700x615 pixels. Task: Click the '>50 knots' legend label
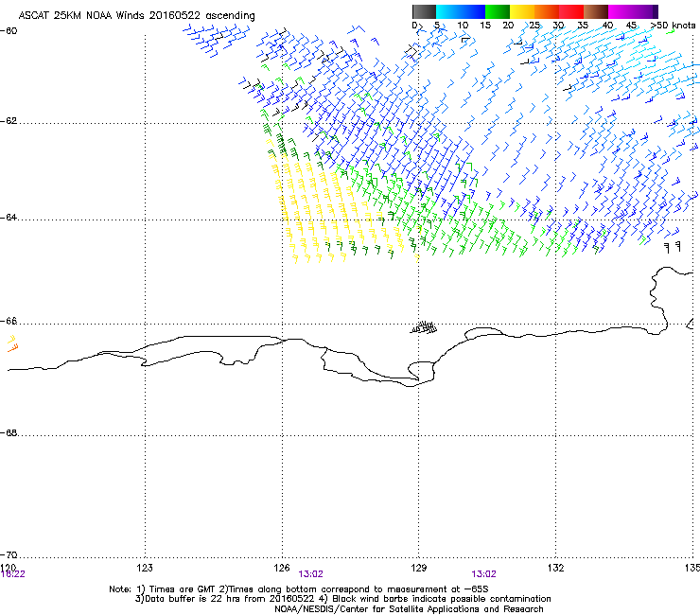click(673, 26)
